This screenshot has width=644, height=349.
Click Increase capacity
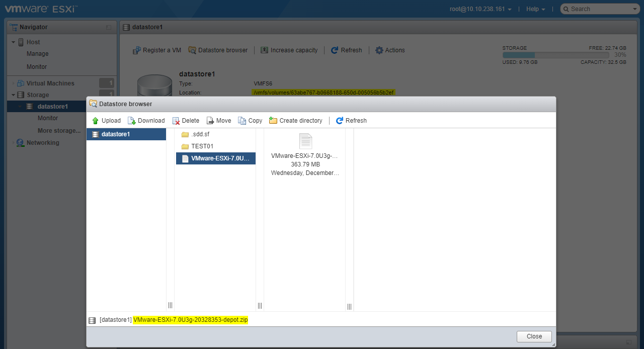click(x=289, y=50)
